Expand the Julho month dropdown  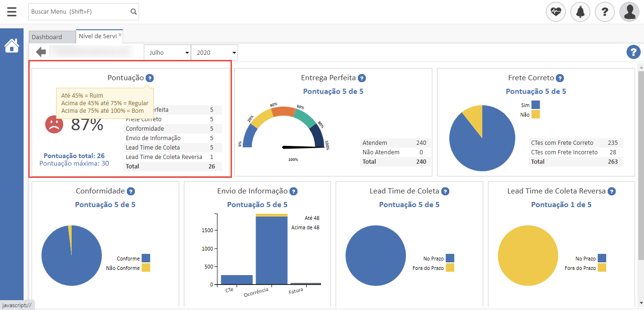click(167, 52)
